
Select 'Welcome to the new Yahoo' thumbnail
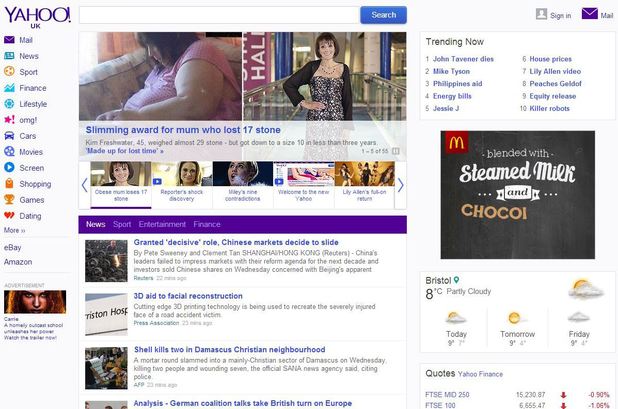(x=303, y=184)
